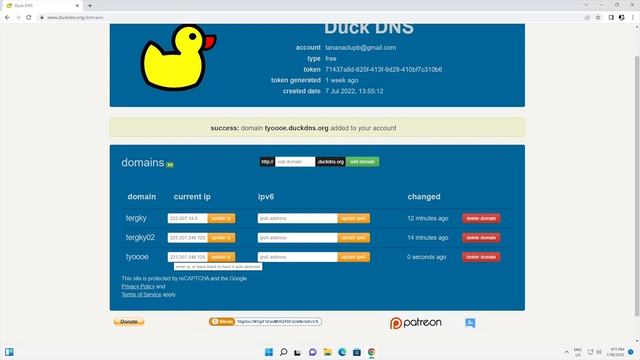Select the Duck DNS browser tab
The height and width of the screenshot is (360, 640).
tap(43, 6)
